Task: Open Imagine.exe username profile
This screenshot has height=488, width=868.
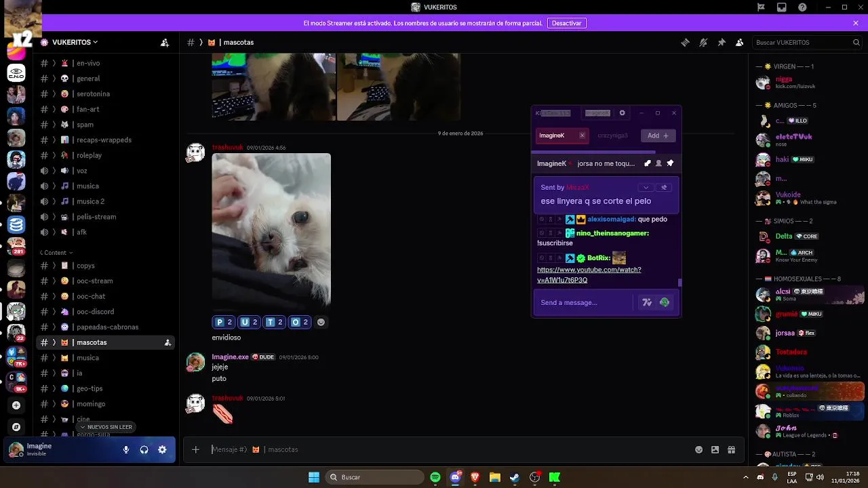Action: [231, 357]
